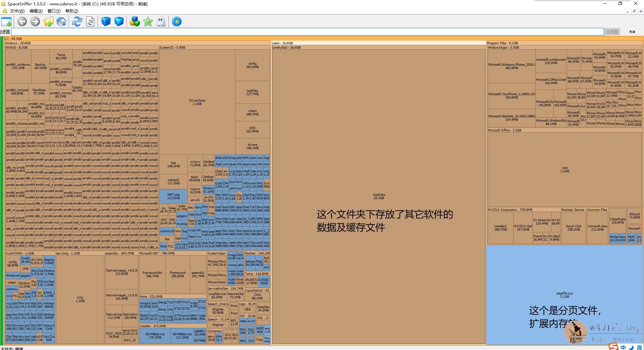Screen dimensions: 644x350
Task: Select the config 302.6MB block
Action: [x=252, y=65]
